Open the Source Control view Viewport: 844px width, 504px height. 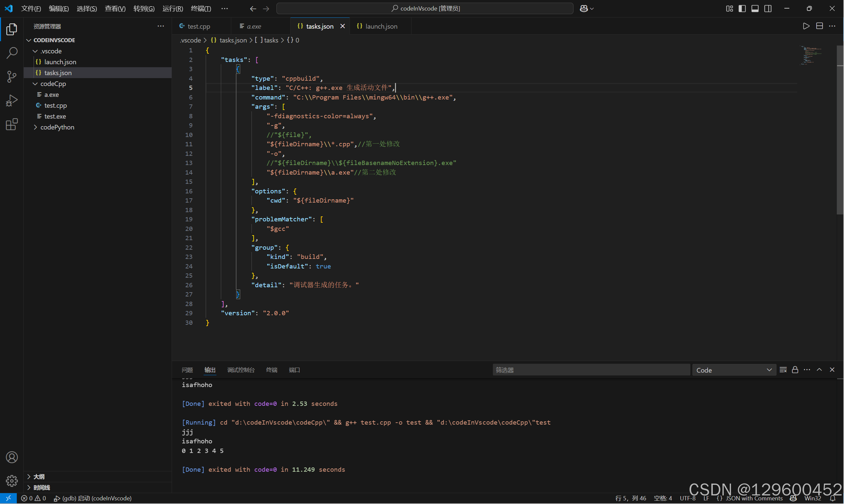point(12,76)
